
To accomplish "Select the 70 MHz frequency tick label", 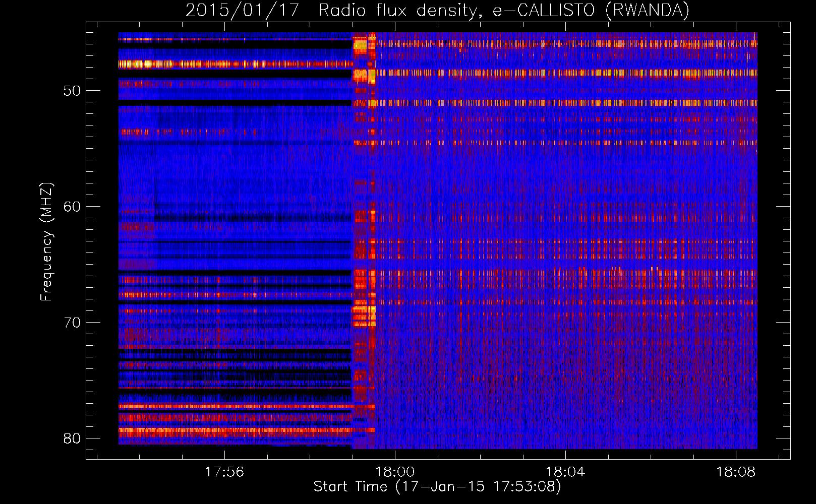I will [x=72, y=323].
